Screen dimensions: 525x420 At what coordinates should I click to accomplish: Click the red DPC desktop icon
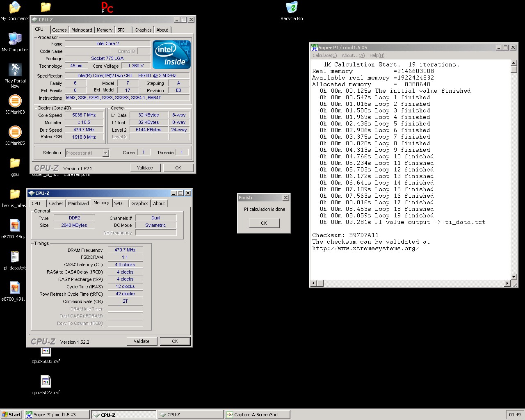pos(107,7)
